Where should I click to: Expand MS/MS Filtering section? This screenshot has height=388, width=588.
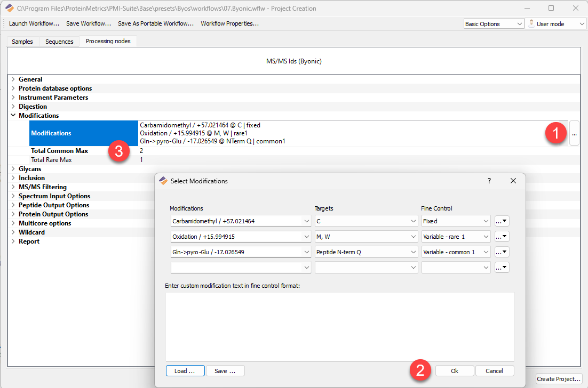click(13, 187)
